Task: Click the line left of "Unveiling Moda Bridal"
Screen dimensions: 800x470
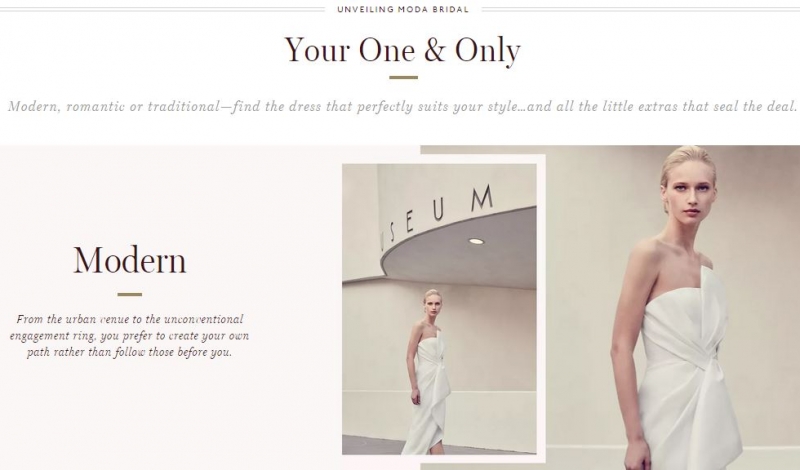Action: (x=162, y=9)
